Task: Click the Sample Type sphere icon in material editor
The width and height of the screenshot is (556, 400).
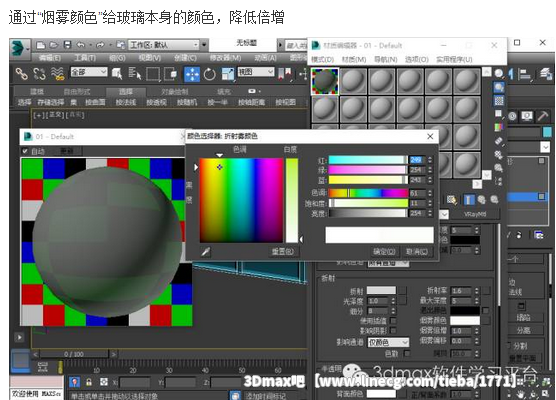Action: coord(499,73)
